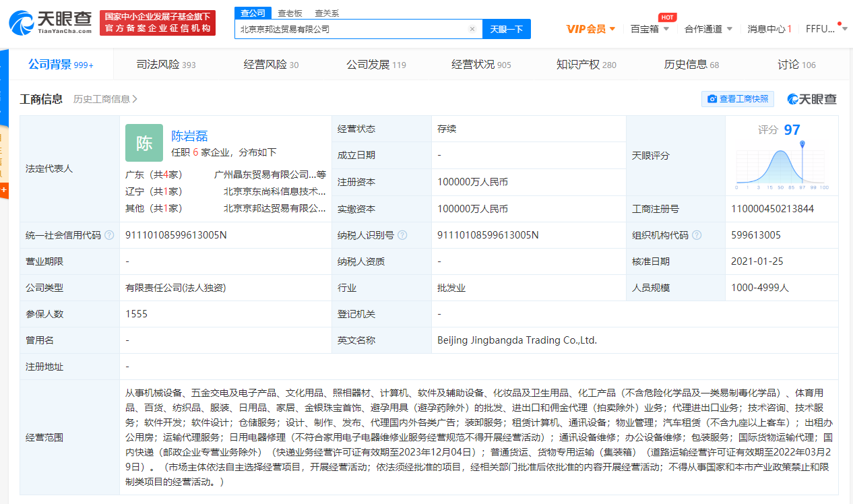853x504 pixels.
Task: Click 其他（共1家） region entry
Action: click(x=154, y=208)
